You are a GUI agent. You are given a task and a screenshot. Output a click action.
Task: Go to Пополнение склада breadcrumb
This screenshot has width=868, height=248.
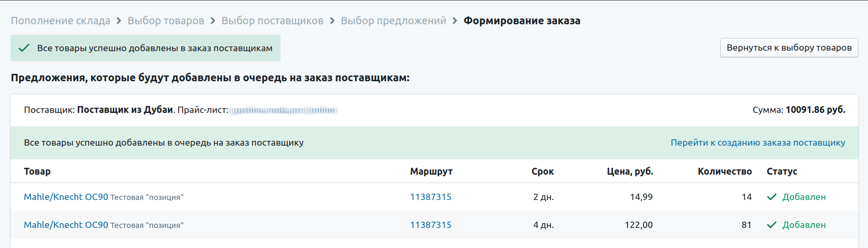61,21
